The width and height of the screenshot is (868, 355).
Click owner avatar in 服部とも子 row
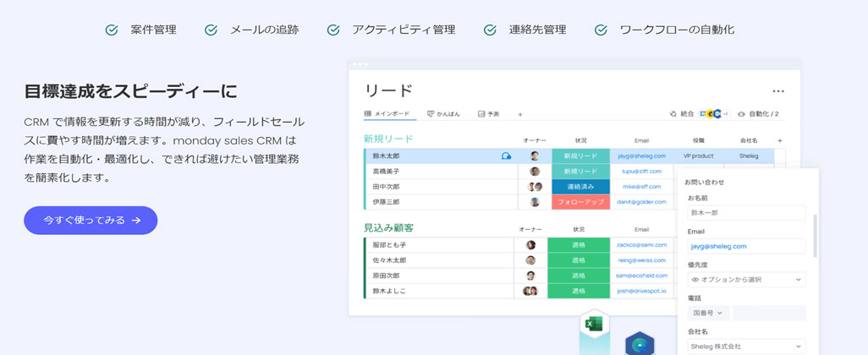tap(530, 245)
